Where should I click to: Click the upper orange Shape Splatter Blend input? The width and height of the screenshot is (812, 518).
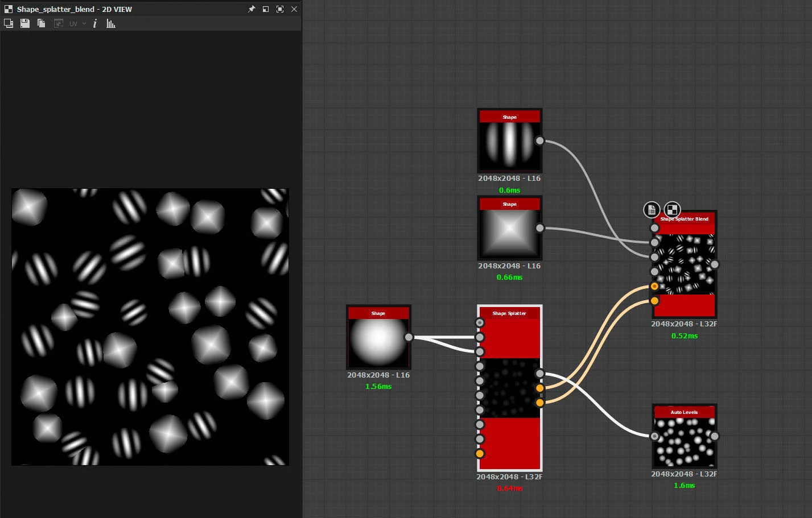(x=654, y=286)
